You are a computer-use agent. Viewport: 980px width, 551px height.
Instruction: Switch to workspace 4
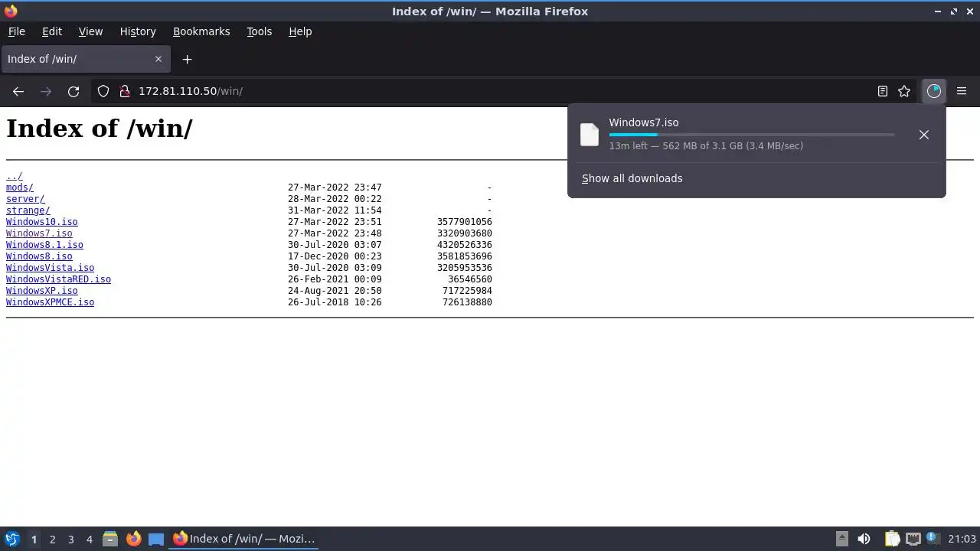89,539
